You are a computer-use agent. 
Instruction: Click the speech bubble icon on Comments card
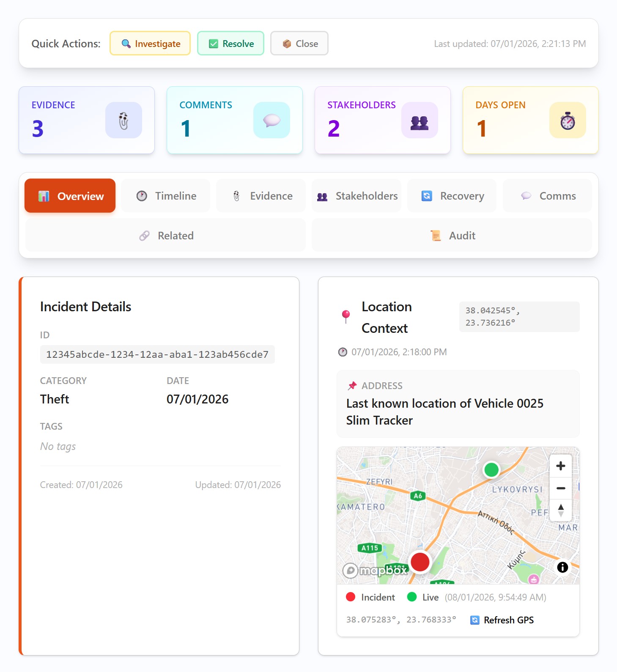271,120
